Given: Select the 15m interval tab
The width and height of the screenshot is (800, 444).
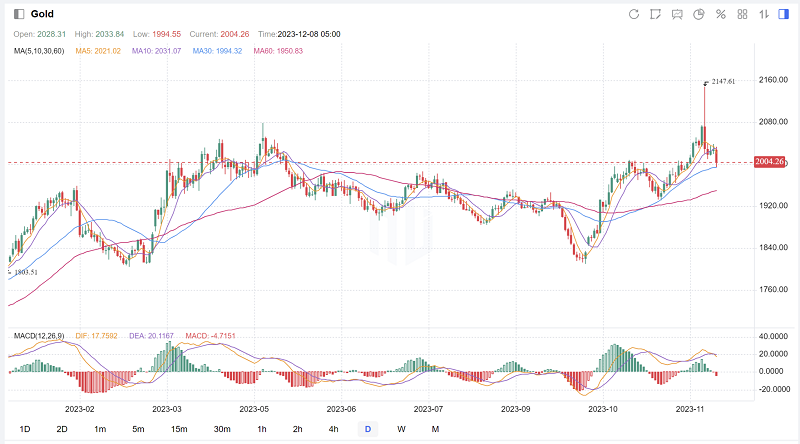Looking at the screenshot, I should point(178,429).
